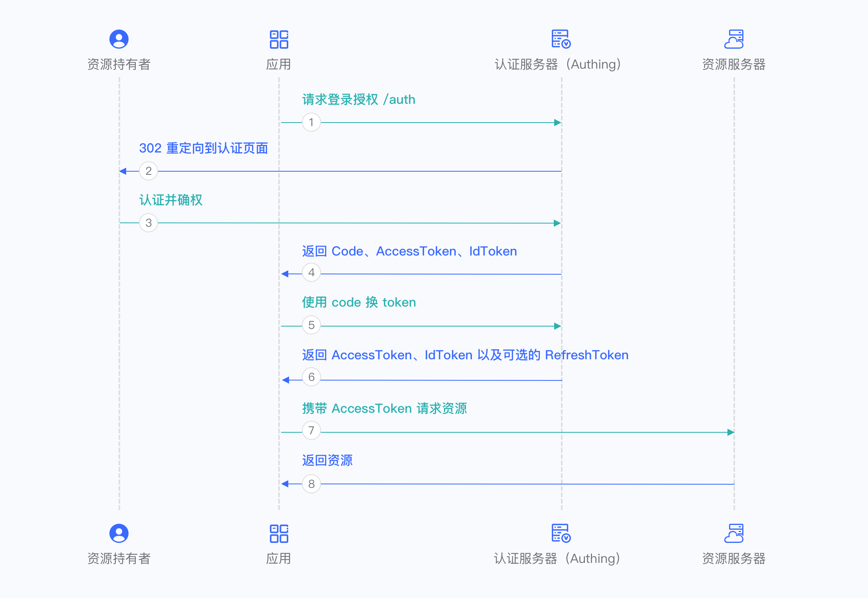Click the top resource owner user icon
This screenshot has height=598, width=868.
point(119,39)
